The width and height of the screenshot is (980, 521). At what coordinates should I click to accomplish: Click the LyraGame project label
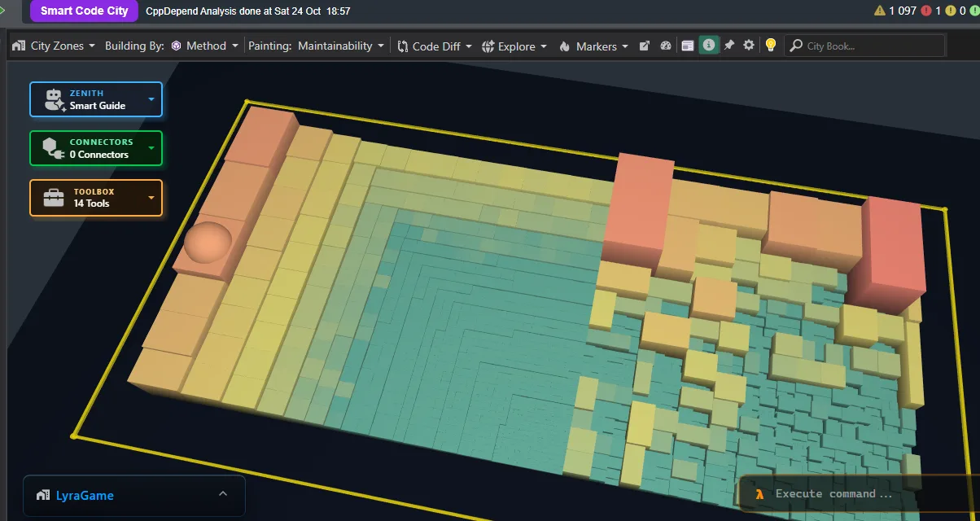pos(85,496)
